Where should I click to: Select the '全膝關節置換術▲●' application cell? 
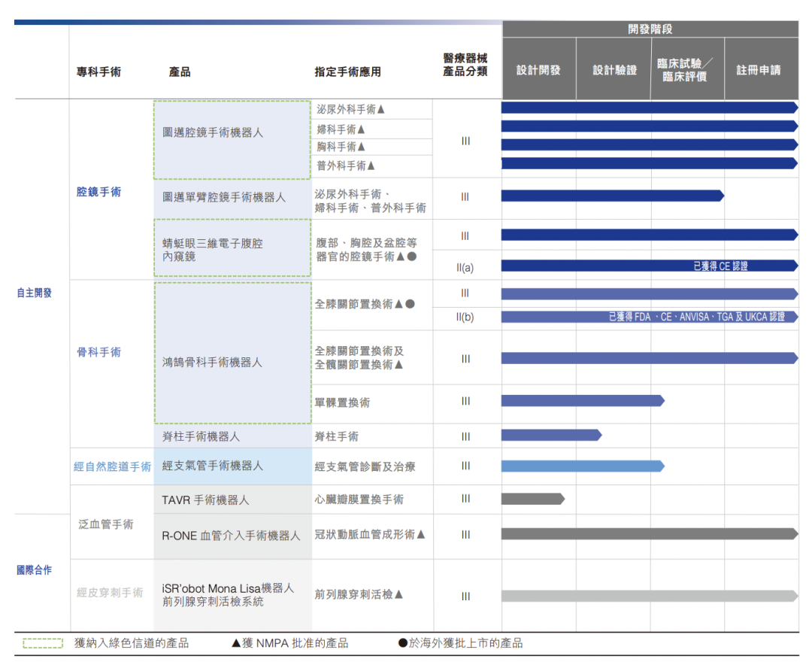click(x=365, y=304)
